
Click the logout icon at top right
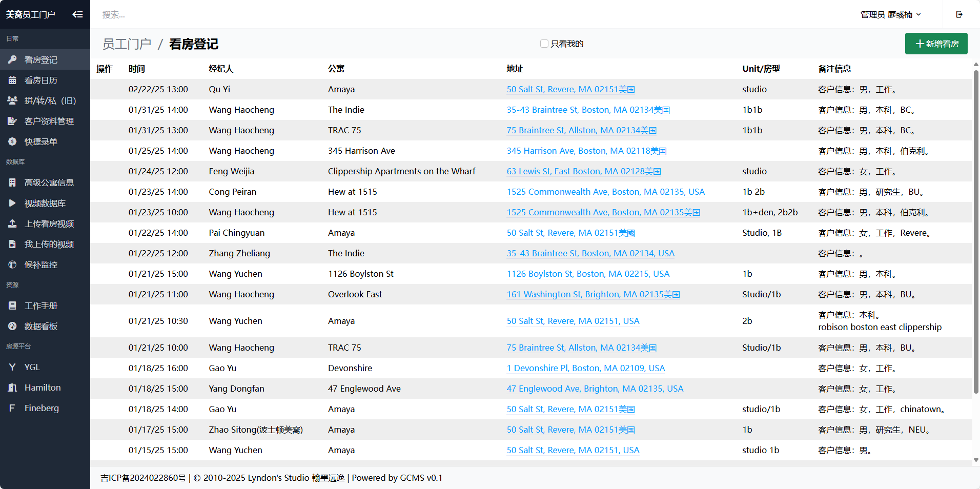tap(959, 14)
